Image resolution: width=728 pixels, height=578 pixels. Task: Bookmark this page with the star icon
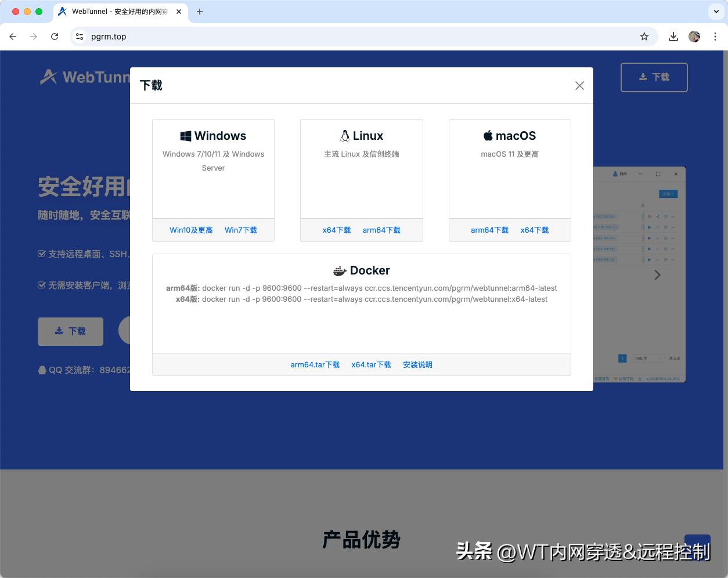644,37
